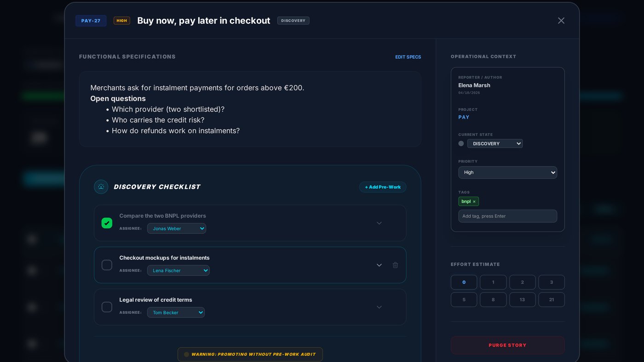Delete the Checkout mockups for instalments item
The image size is (644, 362).
click(395, 265)
